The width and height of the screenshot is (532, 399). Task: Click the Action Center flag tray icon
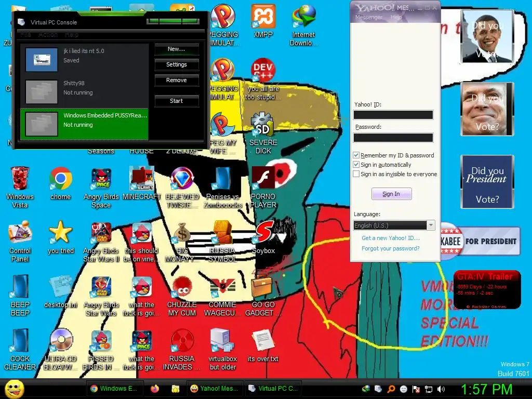pos(416,389)
